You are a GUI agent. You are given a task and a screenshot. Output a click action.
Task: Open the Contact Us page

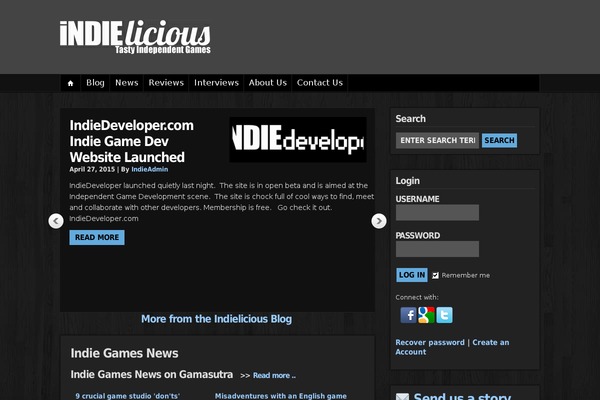[320, 83]
